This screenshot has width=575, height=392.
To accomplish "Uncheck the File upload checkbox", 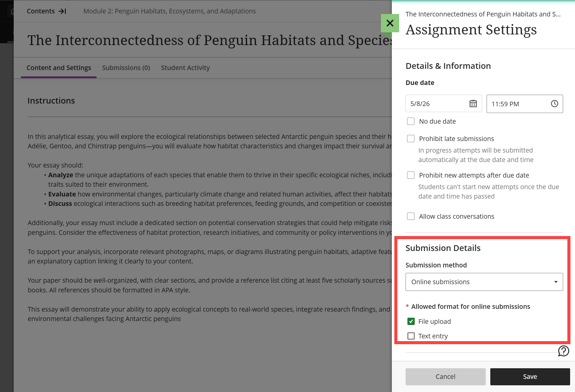I will pyautogui.click(x=411, y=321).
